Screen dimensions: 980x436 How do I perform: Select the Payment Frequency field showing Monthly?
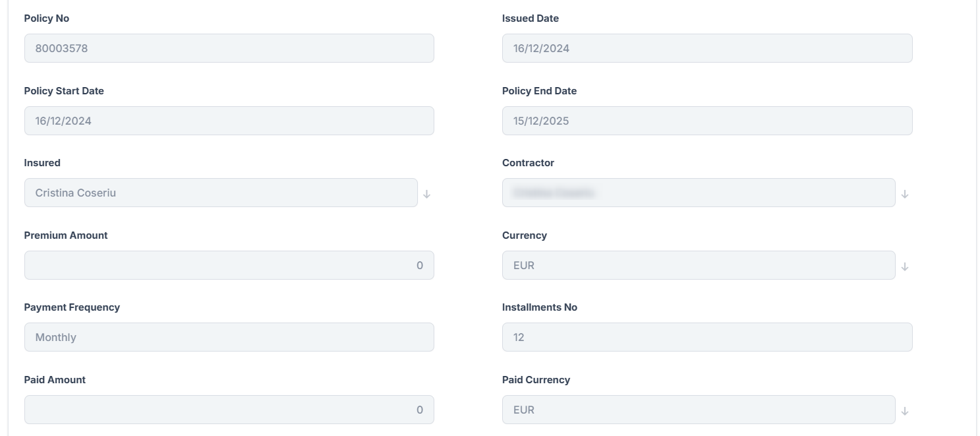click(229, 337)
